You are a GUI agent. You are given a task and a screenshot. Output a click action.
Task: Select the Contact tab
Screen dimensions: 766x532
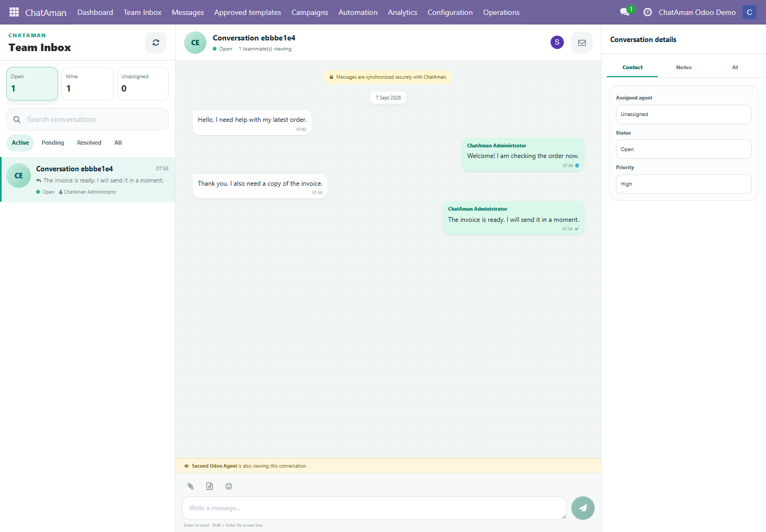pyautogui.click(x=632, y=68)
